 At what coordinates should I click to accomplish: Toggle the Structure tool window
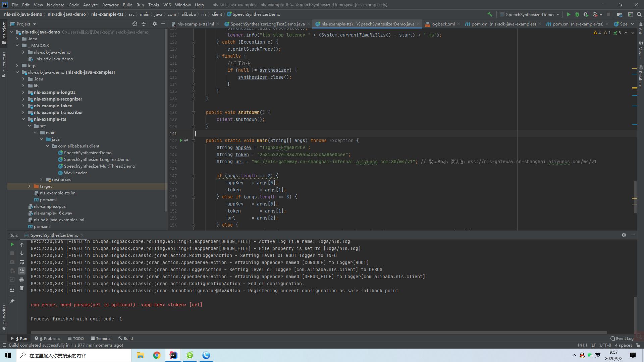click(x=4, y=64)
